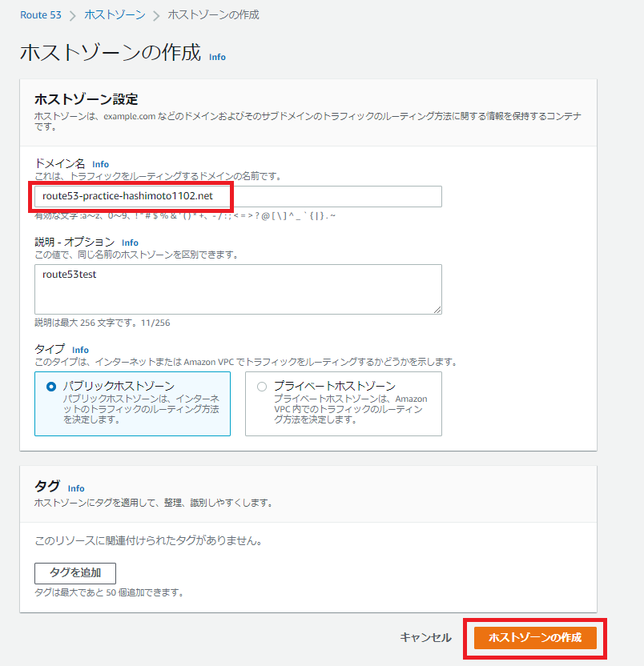Open Info next to タイプ label
The height and width of the screenshot is (666, 644).
80,350
